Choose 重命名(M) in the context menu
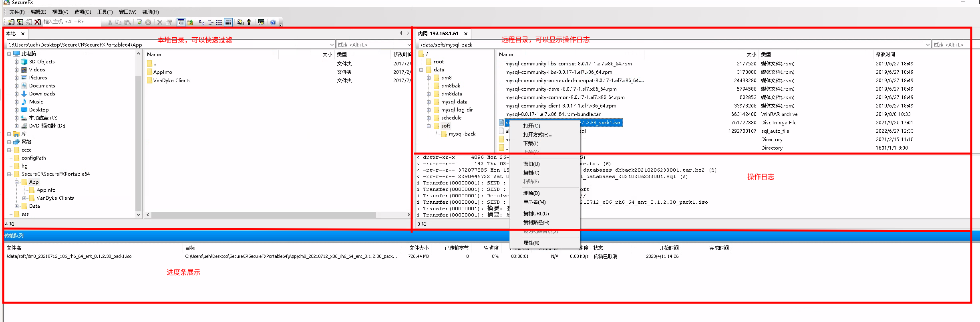The image size is (980, 322). [x=545, y=202]
